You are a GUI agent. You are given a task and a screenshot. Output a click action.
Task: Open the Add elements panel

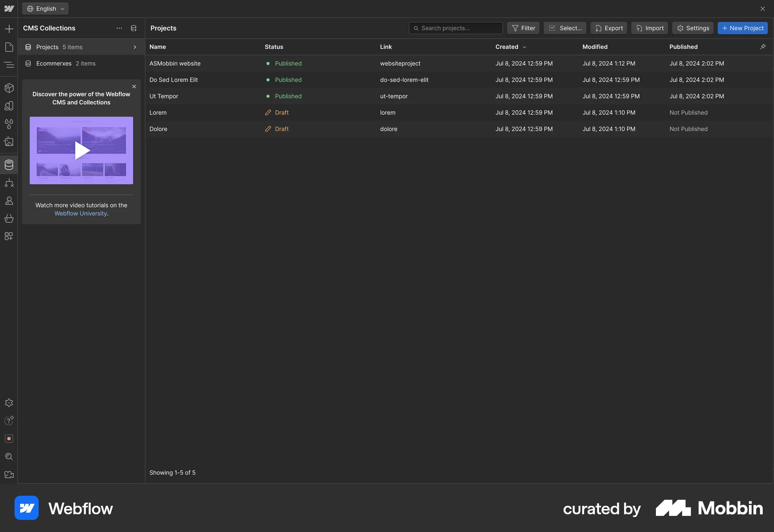(x=9, y=29)
